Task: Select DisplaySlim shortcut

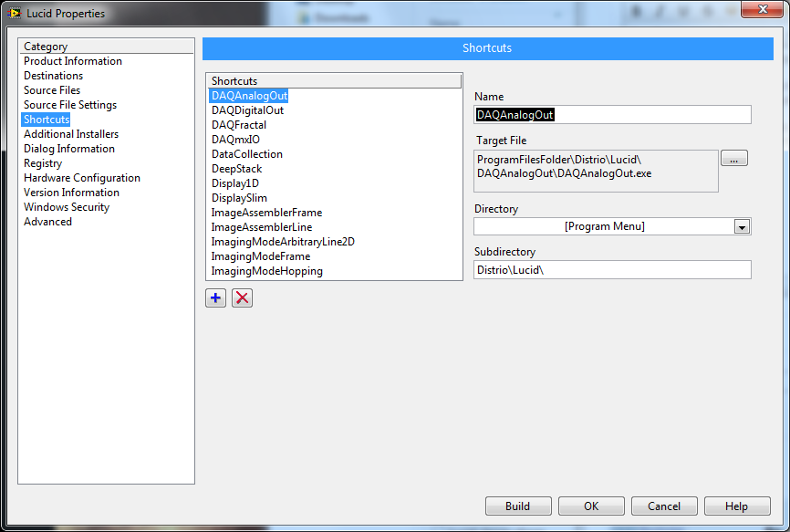Action: [239, 198]
